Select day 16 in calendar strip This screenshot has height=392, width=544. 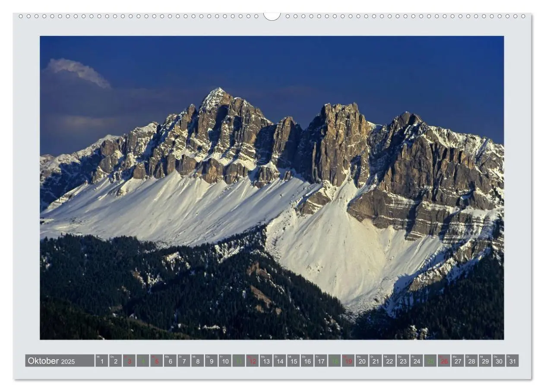click(307, 360)
